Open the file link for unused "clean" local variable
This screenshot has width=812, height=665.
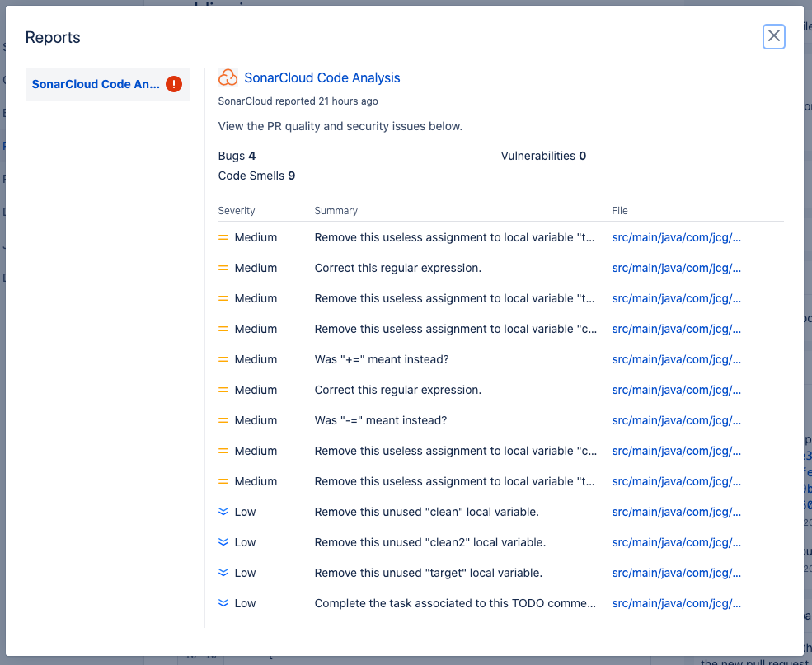pos(676,512)
